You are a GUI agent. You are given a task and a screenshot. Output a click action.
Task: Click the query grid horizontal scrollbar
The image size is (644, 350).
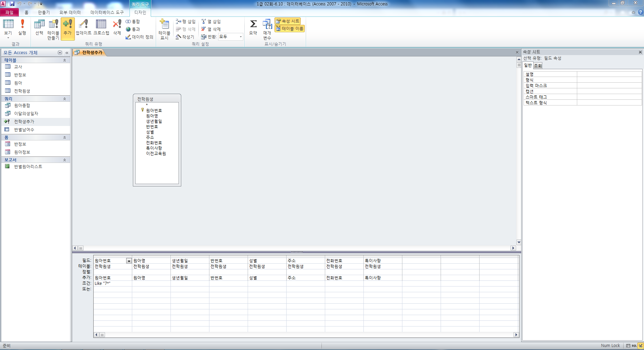(305, 335)
